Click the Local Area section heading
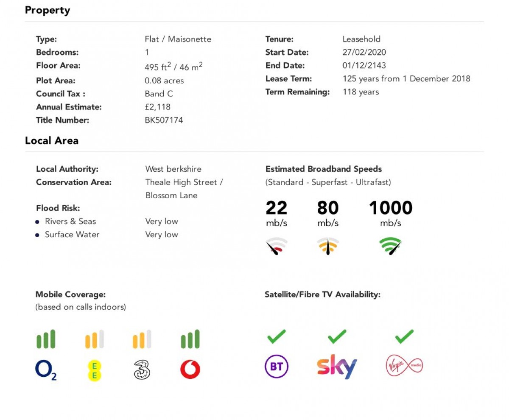This screenshot has width=509, height=420. (52, 140)
